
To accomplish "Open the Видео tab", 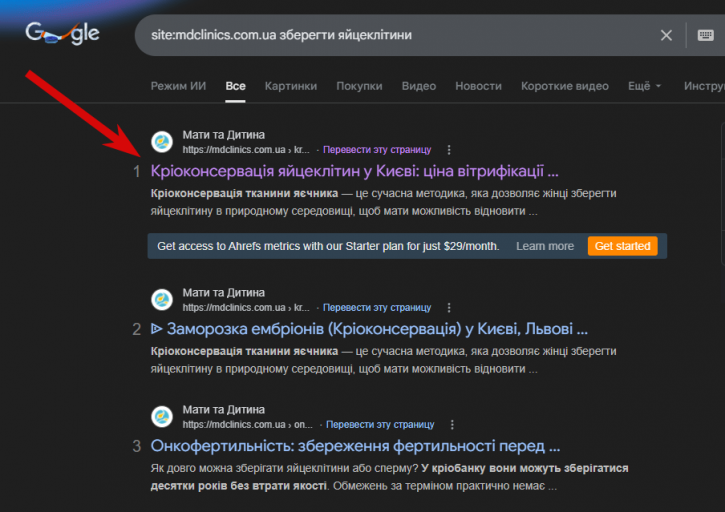I will [418, 86].
